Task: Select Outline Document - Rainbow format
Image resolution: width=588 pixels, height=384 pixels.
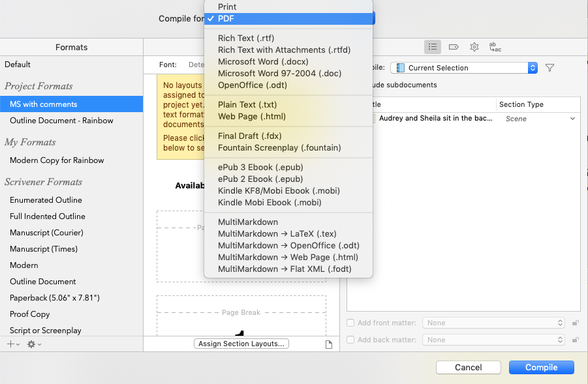Action: 71,121
